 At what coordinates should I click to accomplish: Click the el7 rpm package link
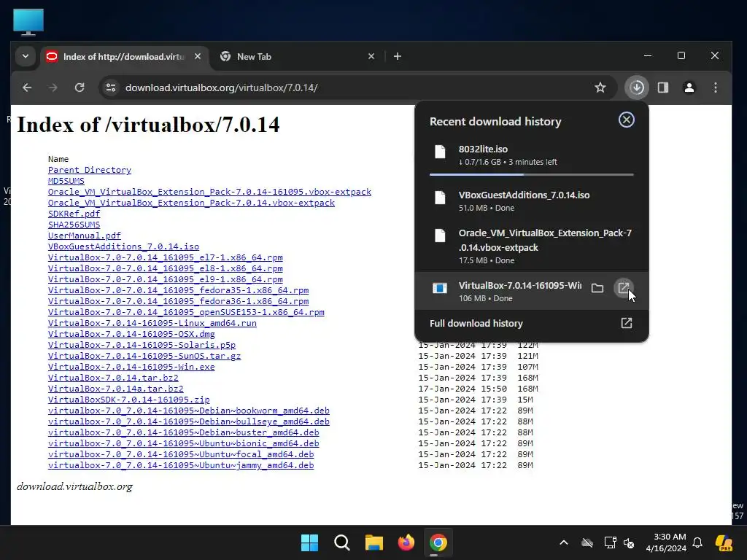pyautogui.click(x=166, y=257)
